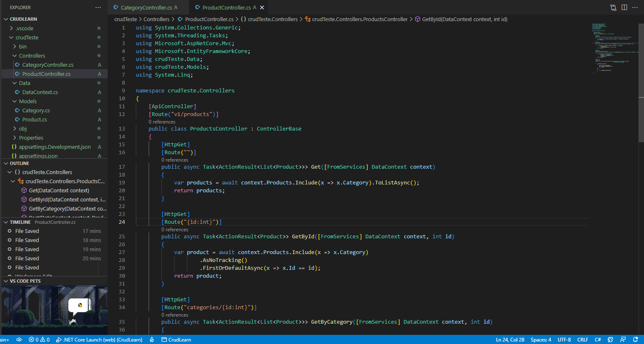Click the Open Changes compare icon
Viewport: 644px width, 344px height.
pos(613,7)
